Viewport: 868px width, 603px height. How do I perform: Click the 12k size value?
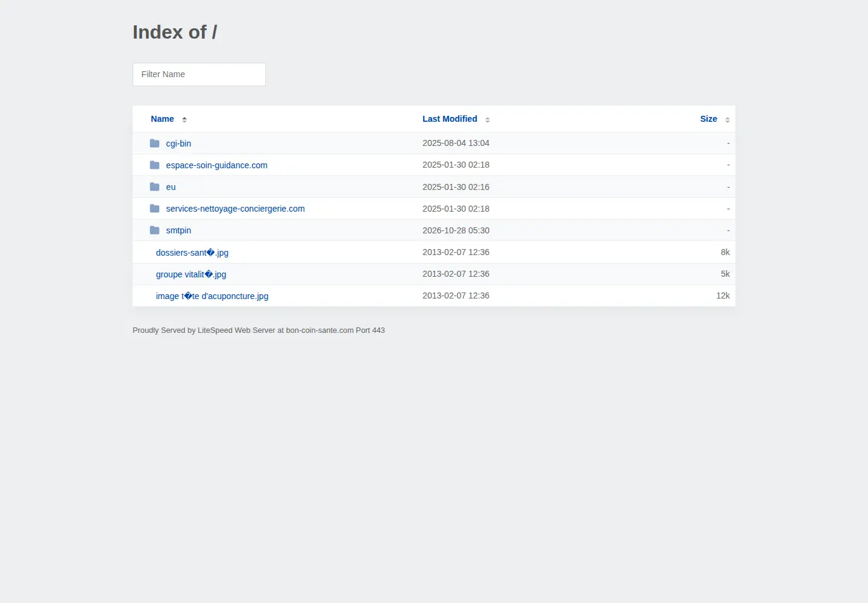coord(723,295)
